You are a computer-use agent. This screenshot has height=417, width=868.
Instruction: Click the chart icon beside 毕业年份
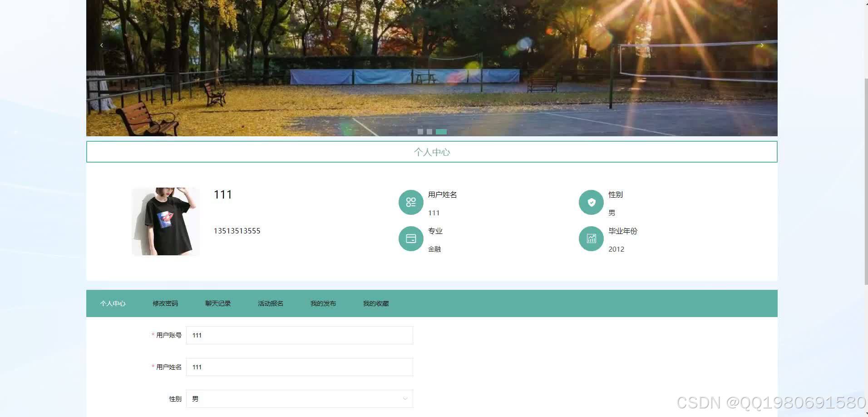point(591,238)
